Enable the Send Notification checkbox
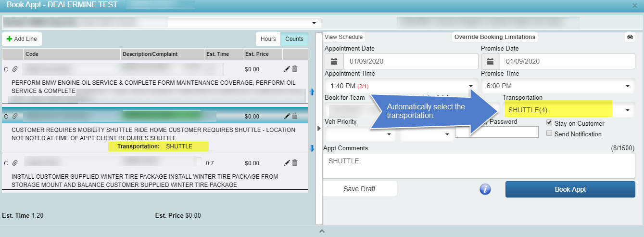Viewport: 644px width, 237px height. click(x=549, y=134)
